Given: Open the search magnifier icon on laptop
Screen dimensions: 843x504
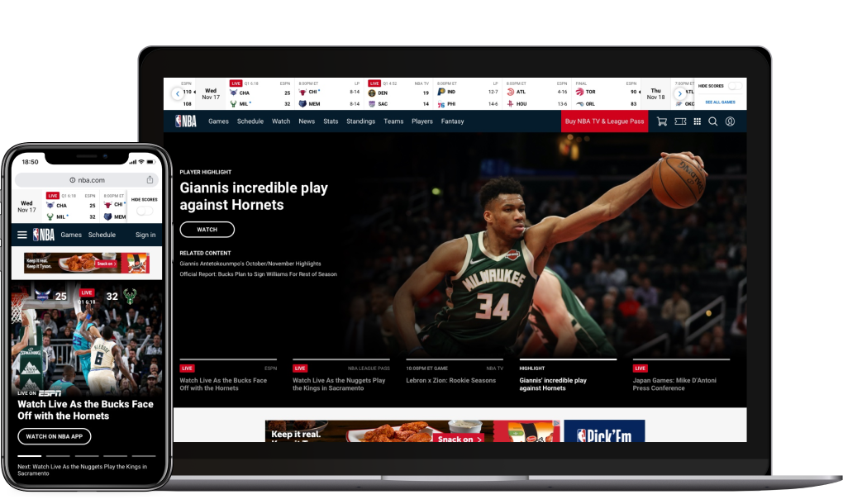Looking at the screenshot, I should 713,121.
